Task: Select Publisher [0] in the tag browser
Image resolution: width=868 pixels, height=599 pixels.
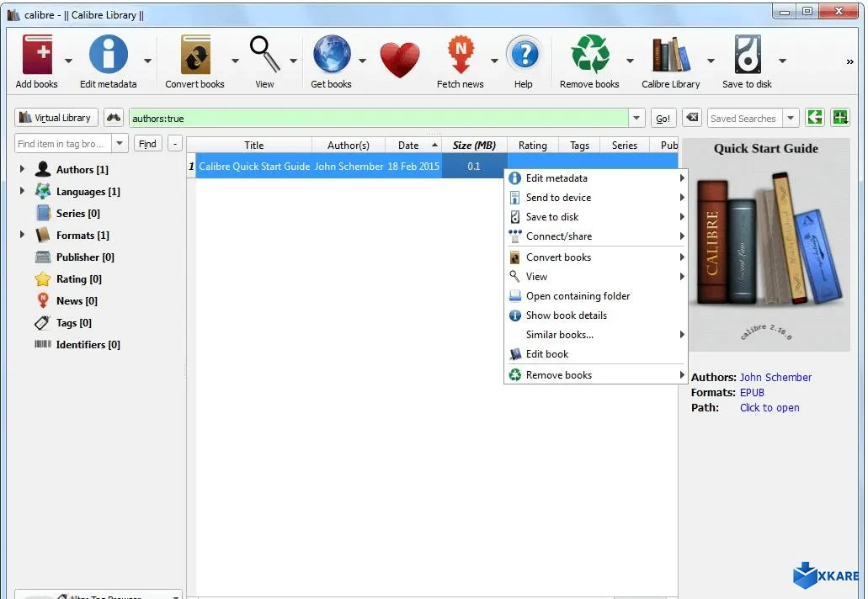Action: [85, 257]
